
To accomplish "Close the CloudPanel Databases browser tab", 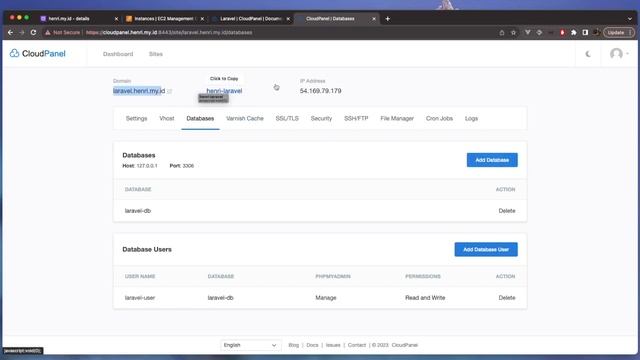I will (373, 19).
